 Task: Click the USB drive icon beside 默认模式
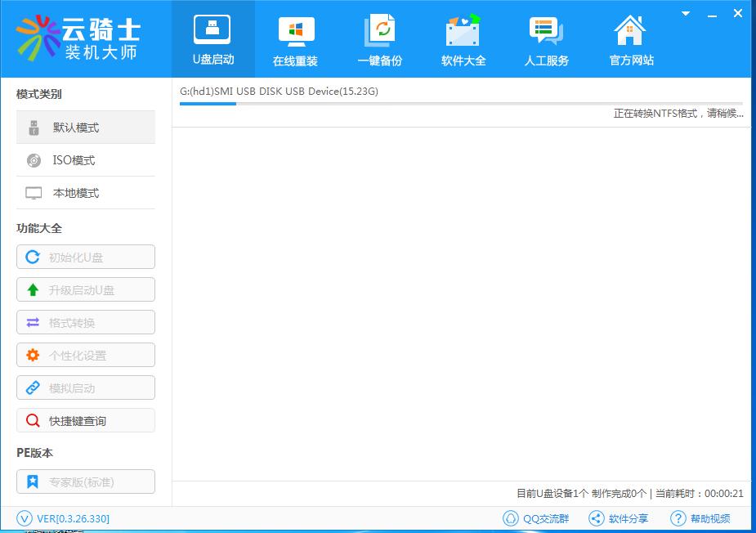34,128
